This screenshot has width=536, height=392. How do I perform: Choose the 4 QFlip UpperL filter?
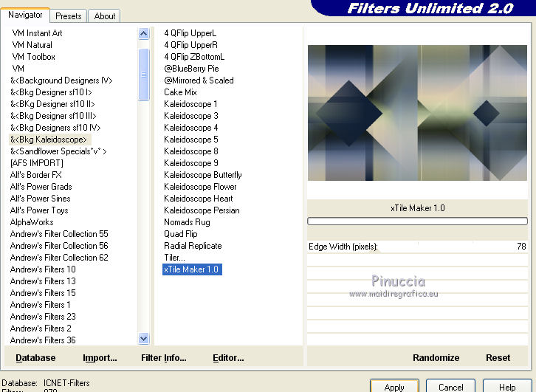pos(190,33)
